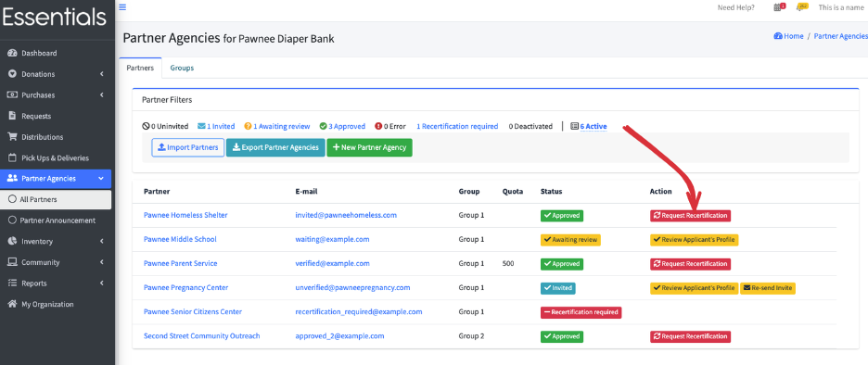The image size is (868, 365).
Task: Click the Pick Ups & Deliveries calendar icon
Action: pyautogui.click(x=12, y=157)
